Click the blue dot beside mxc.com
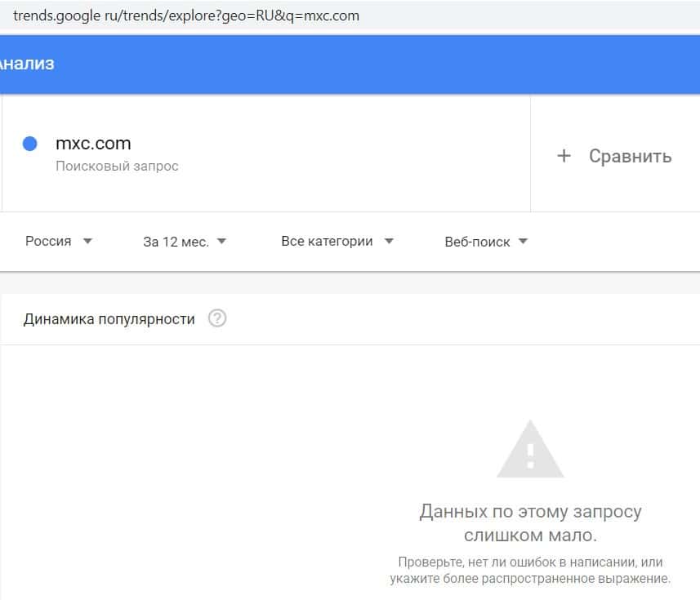 (30, 144)
